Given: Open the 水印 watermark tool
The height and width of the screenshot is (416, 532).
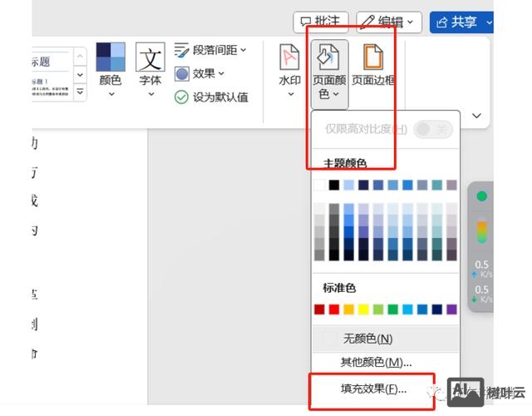Looking at the screenshot, I should [289, 70].
